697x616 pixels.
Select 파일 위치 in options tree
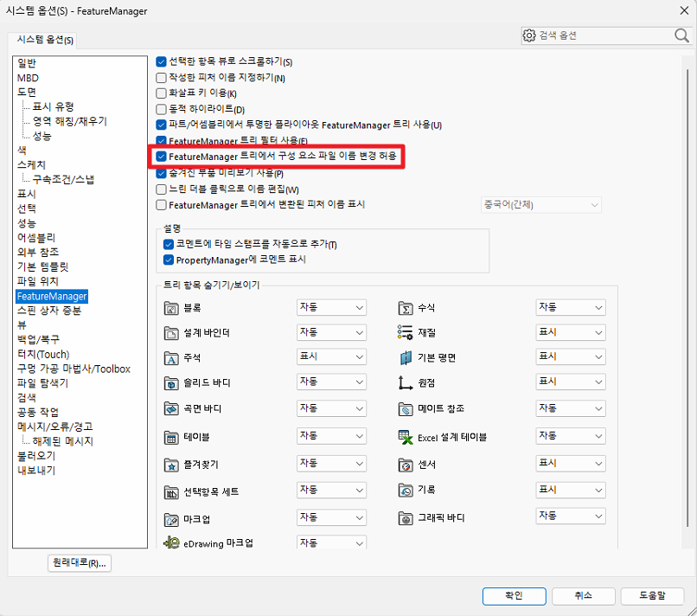pyautogui.click(x=38, y=281)
